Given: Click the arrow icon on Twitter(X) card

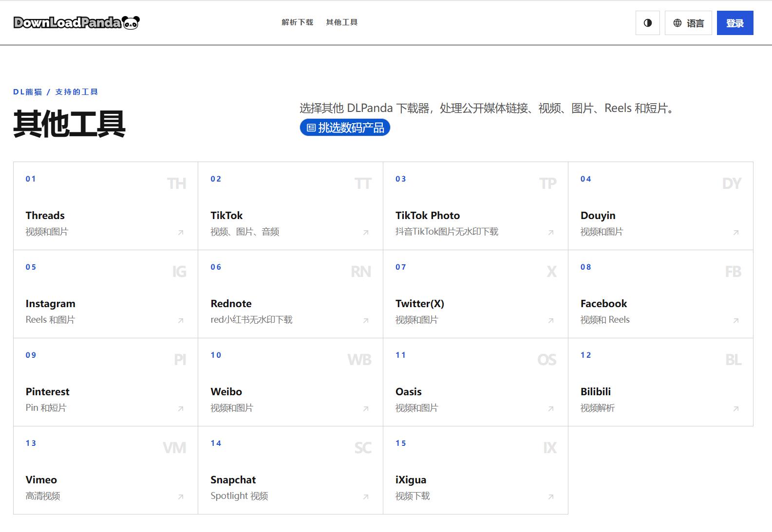Looking at the screenshot, I should [551, 321].
